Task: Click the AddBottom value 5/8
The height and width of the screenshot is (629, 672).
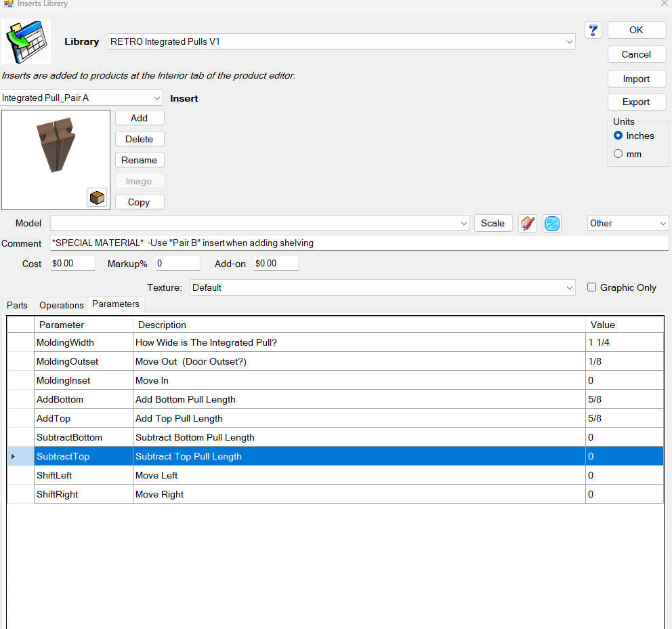Action: tap(625, 399)
